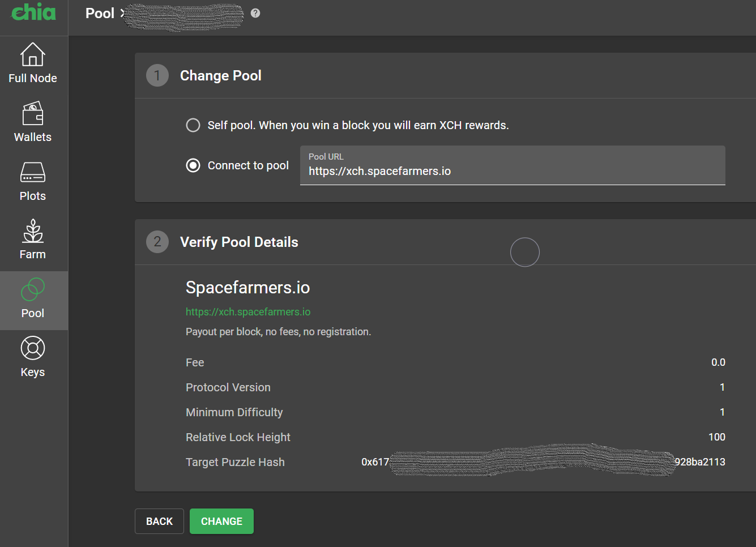Click the Chia logo
Screen dimensions: 756x547
click(33, 12)
